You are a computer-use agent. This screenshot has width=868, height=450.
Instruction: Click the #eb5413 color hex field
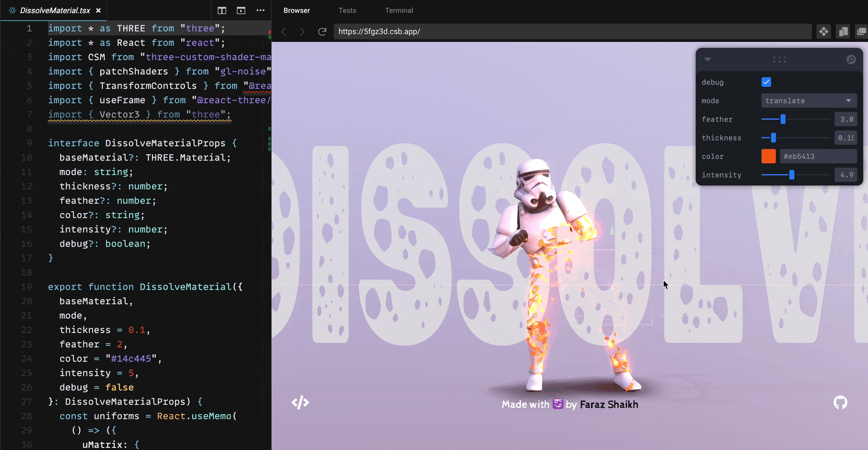click(818, 156)
